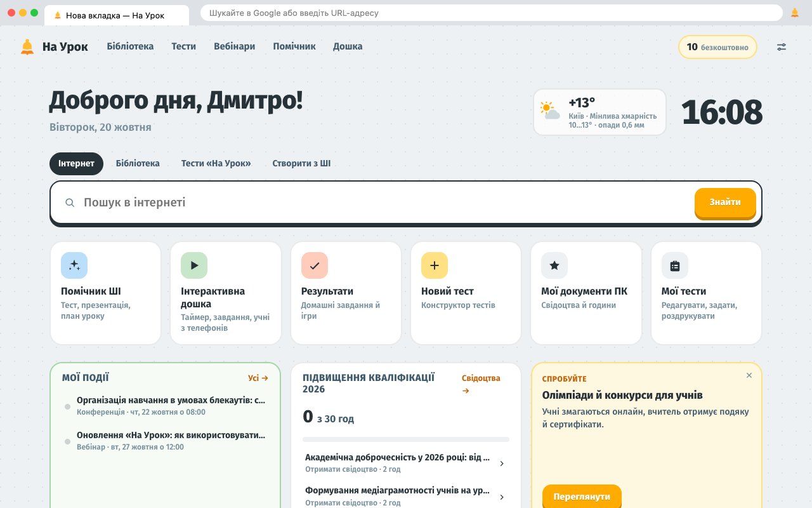This screenshot has width=812, height=508.
Task: Select the Нова вкладка browser tab
Action: pyautogui.click(x=116, y=15)
